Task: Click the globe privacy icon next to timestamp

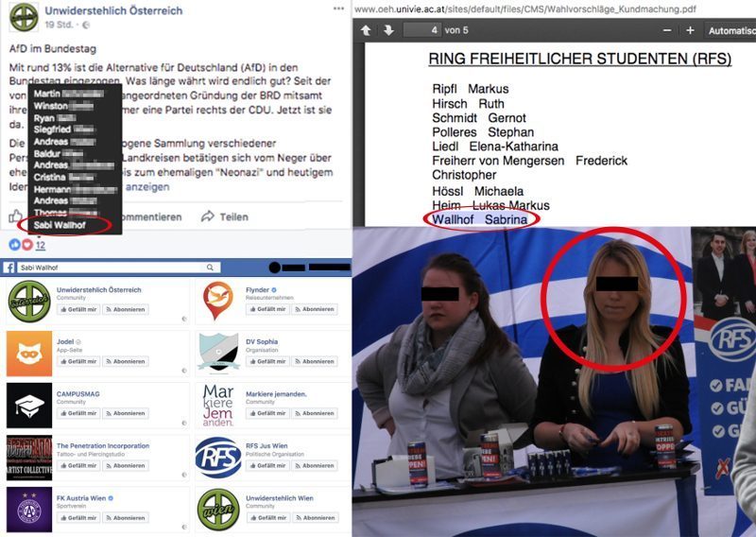Action: pos(86,26)
